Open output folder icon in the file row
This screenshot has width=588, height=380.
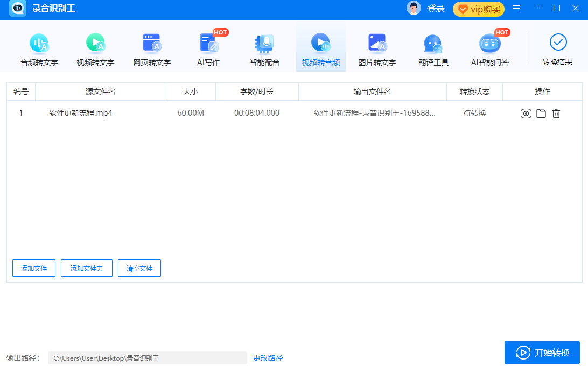[541, 114]
